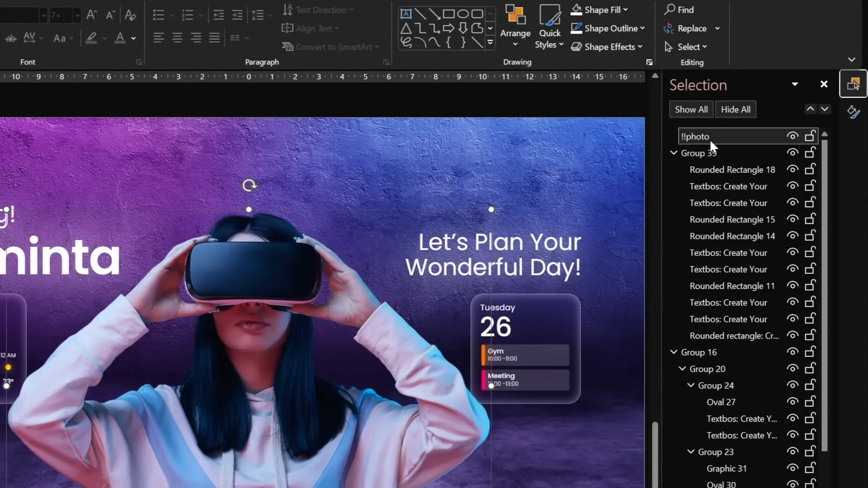The width and height of the screenshot is (868, 488).
Task: Open Selection pane options dropdown
Action: pyautogui.click(x=795, y=84)
